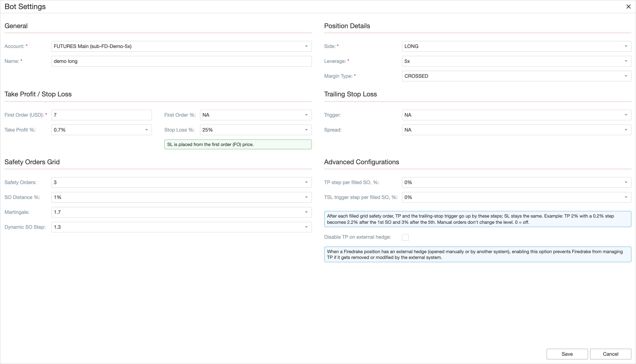
Task: Open the Martingale dropdown
Action: 181,212
